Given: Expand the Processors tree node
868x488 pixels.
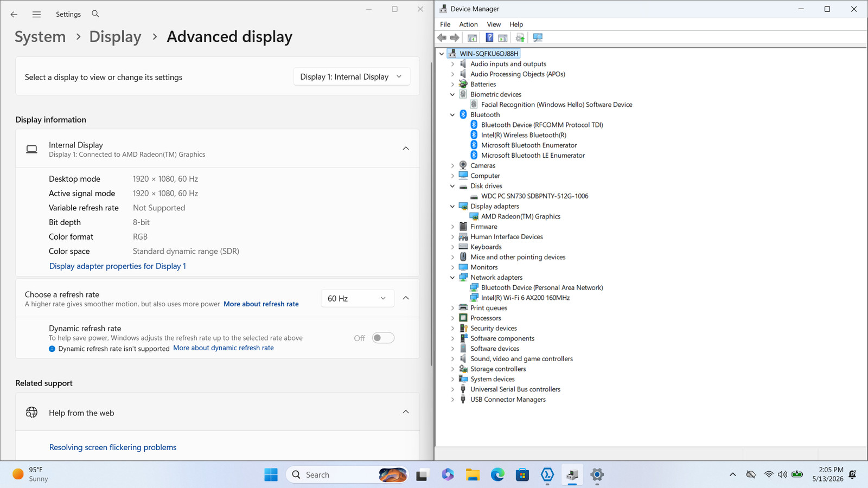Looking at the screenshot, I should 452,318.
